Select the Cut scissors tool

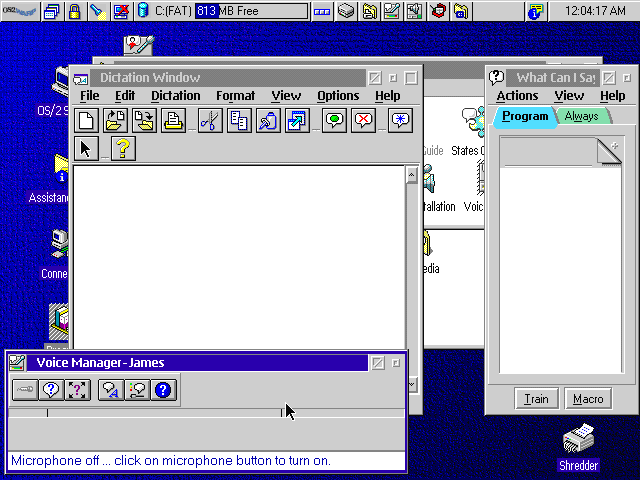(x=210, y=121)
